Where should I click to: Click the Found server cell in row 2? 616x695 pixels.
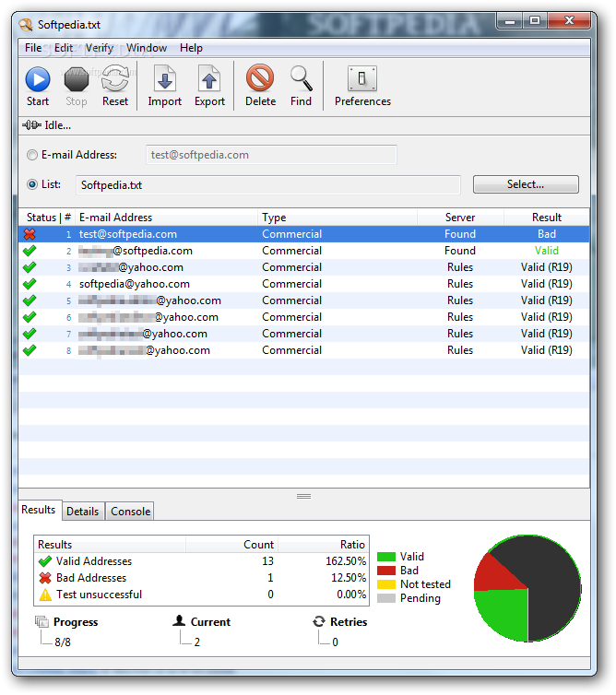pyautogui.click(x=460, y=251)
